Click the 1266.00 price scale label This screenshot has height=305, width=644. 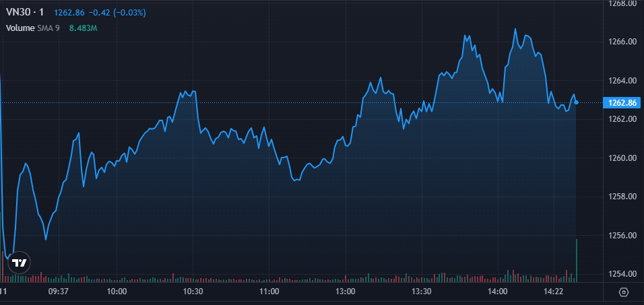coord(622,42)
